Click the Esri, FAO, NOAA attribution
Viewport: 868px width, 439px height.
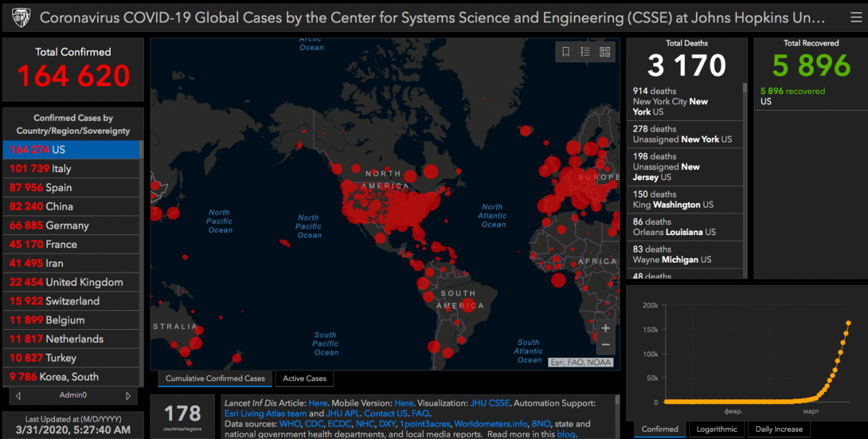click(580, 362)
